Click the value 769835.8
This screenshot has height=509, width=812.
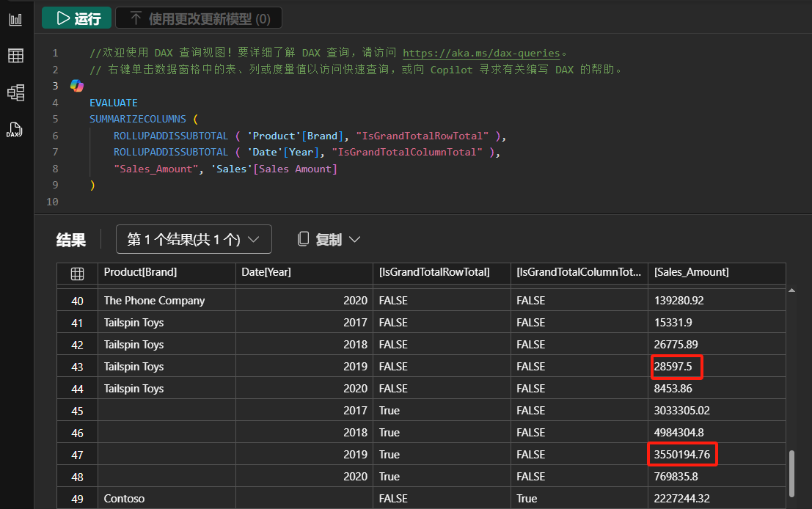[x=676, y=477]
